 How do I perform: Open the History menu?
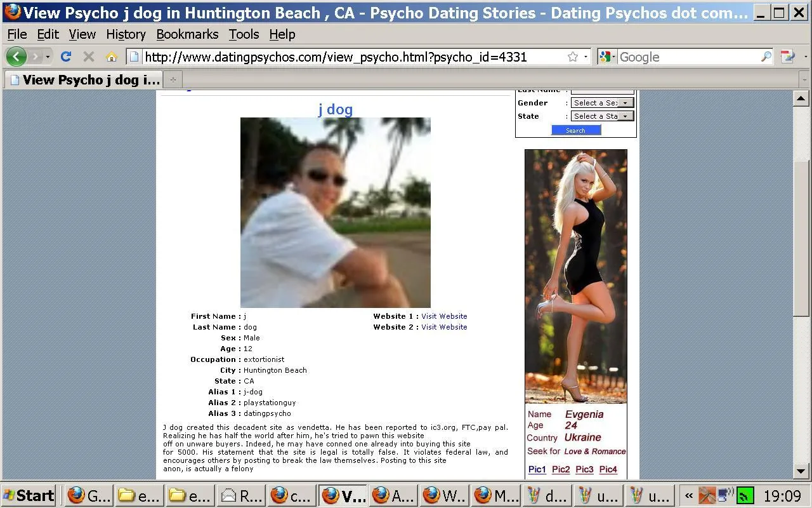coord(126,34)
